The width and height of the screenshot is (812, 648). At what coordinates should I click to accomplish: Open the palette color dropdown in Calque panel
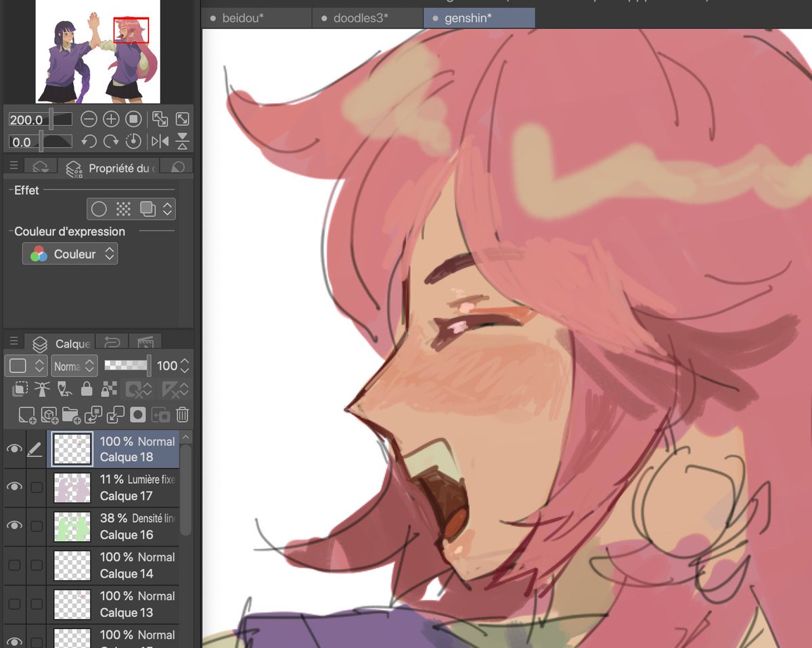pyautogui.click(x=26, y=366)
